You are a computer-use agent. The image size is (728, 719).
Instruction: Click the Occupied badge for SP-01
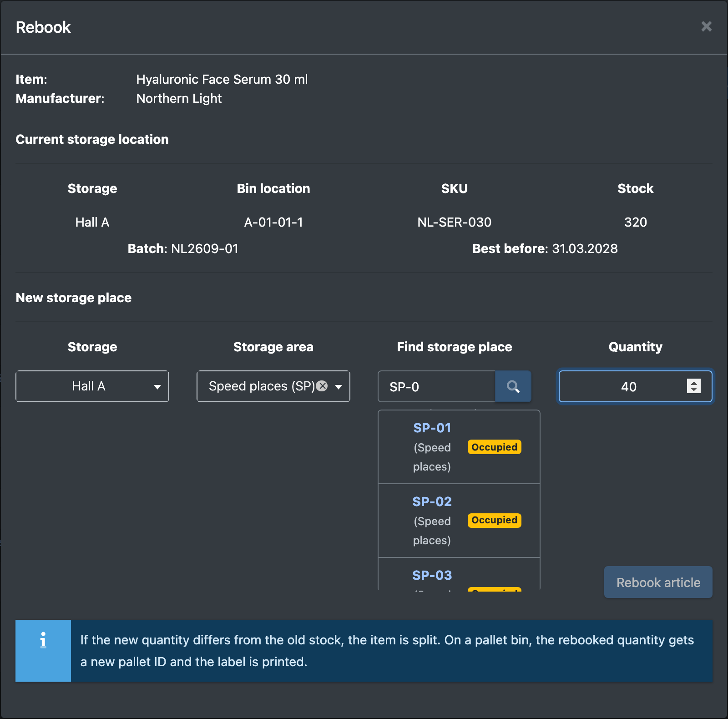tap(494, 447)
